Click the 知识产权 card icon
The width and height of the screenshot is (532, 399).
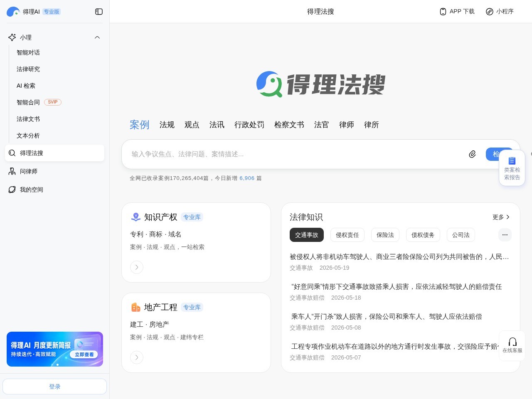click(135, 217)
